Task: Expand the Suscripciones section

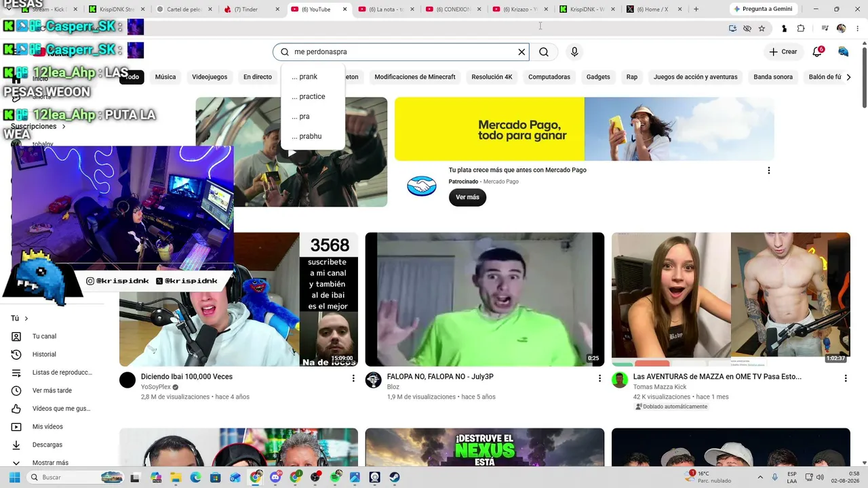Action: click(x=38, y=127)
